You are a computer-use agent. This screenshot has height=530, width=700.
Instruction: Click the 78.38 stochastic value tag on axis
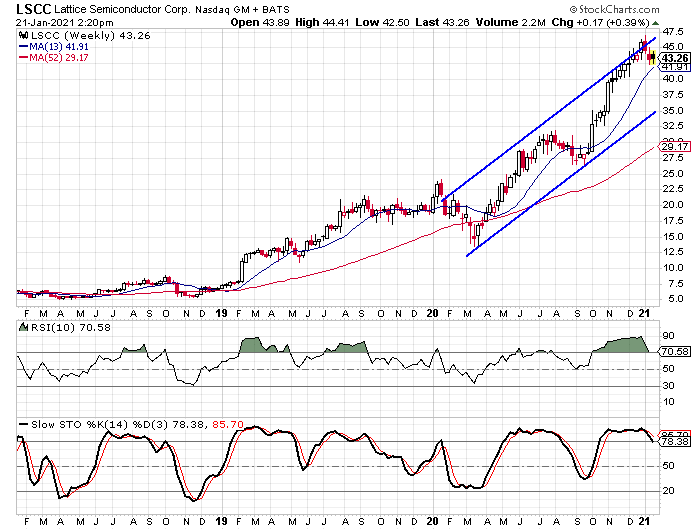[x=675, y=442]
